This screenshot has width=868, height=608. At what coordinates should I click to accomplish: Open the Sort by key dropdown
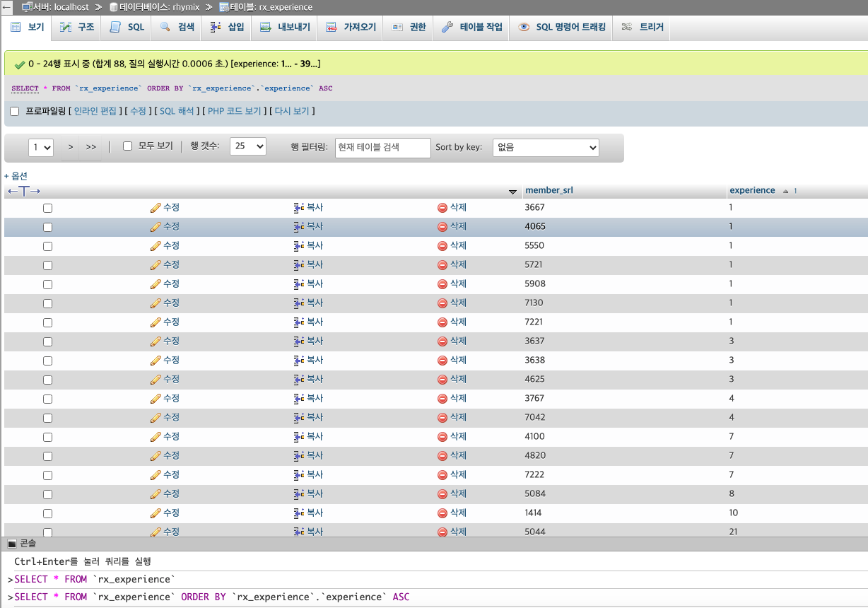pyautogui.click(x=546, y=147)
